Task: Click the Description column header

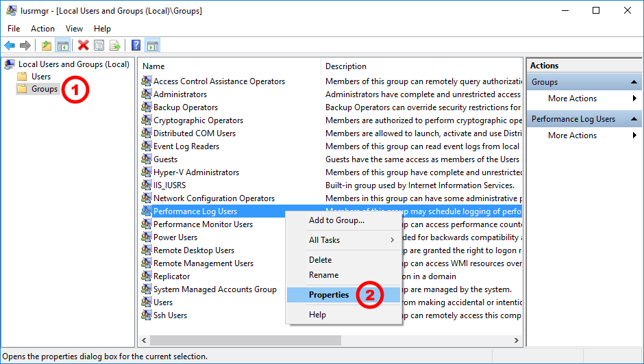Action: point(421,66)
